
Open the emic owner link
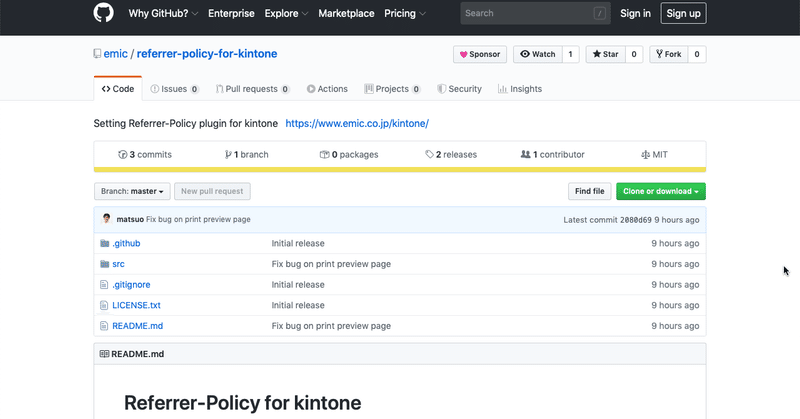tap(115, 54)
